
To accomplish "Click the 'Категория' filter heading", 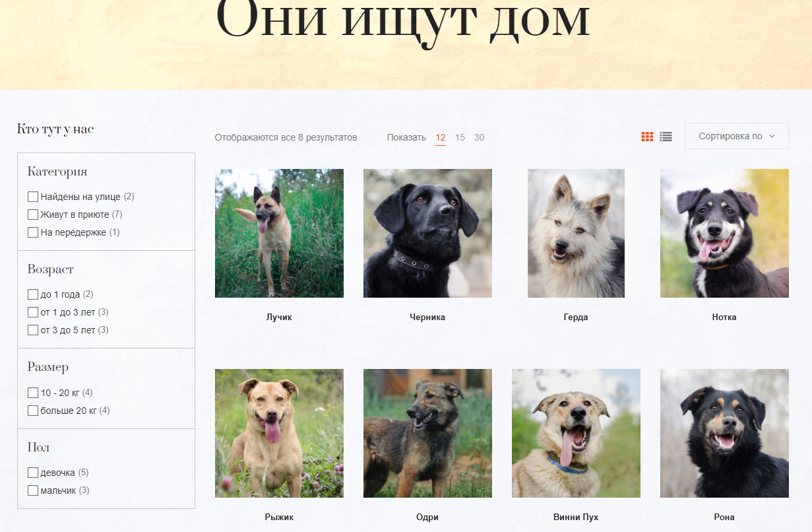I will (x=57, y=172).
